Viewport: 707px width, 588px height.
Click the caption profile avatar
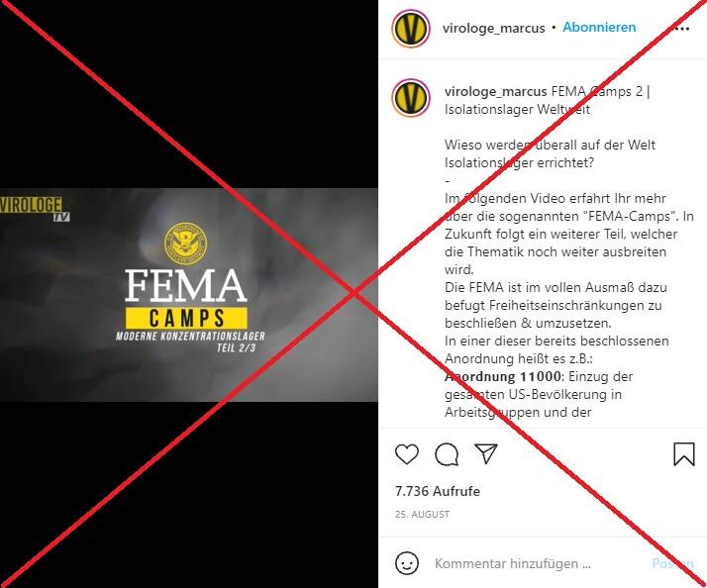[x=410, y=98]
